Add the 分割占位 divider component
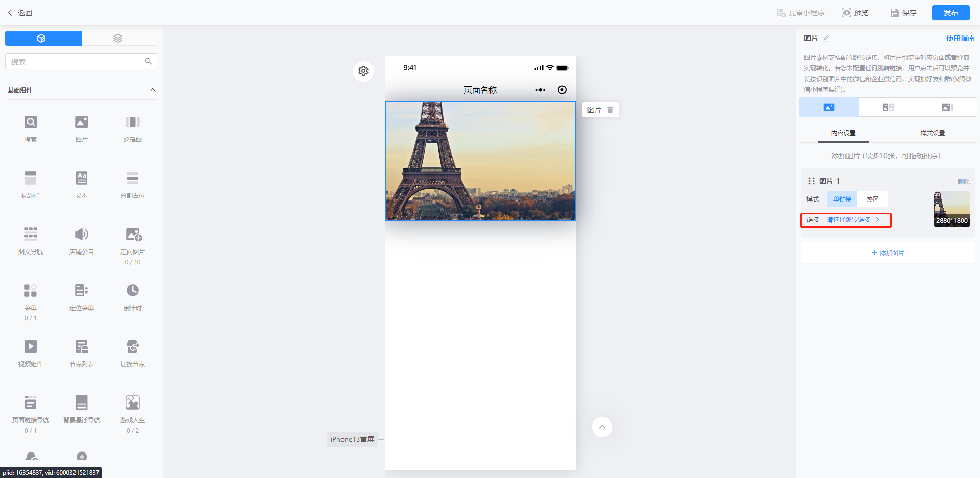980x478 pixels. click(x=133, y=178)
